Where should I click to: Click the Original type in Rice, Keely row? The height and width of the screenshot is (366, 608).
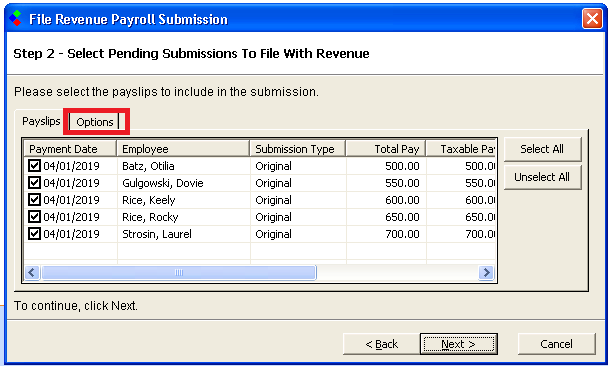pos(273,200)
